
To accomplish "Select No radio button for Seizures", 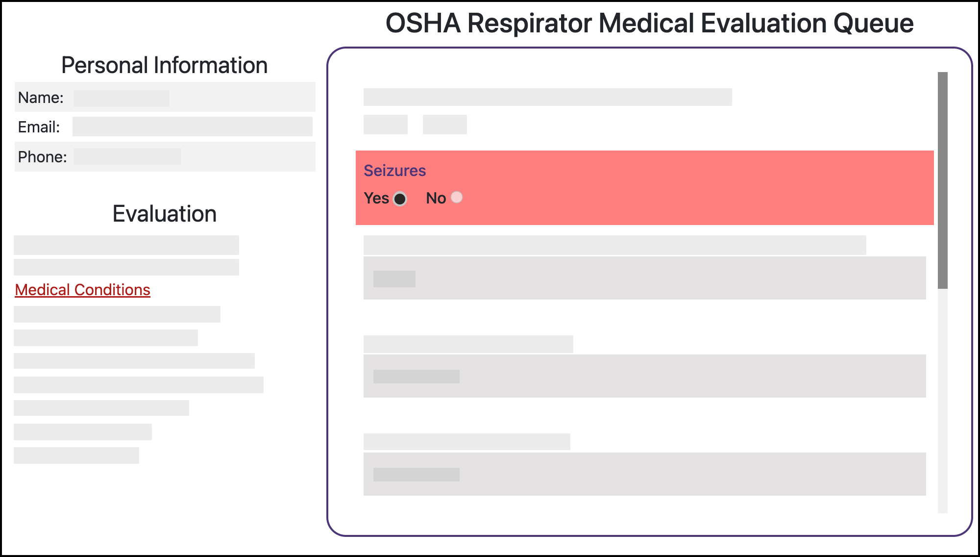I will (457, 198).
